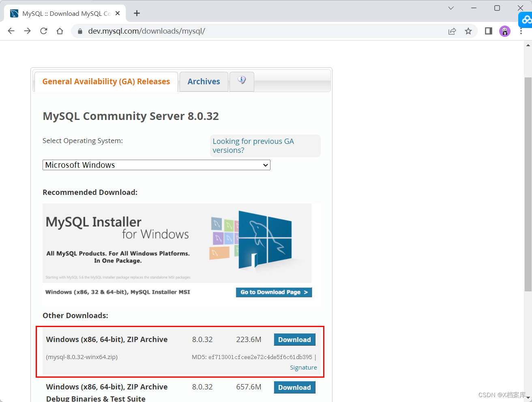The image size is (532, 402).
Task: Go back to the previous page
Action: (11, 31)
